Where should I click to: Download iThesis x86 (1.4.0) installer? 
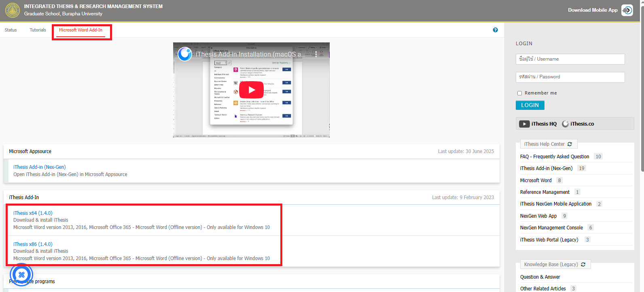point(33,244)
